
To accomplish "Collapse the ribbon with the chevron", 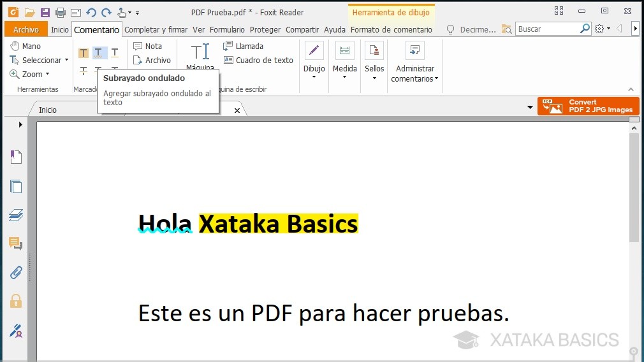I will [x=631, y=89].
